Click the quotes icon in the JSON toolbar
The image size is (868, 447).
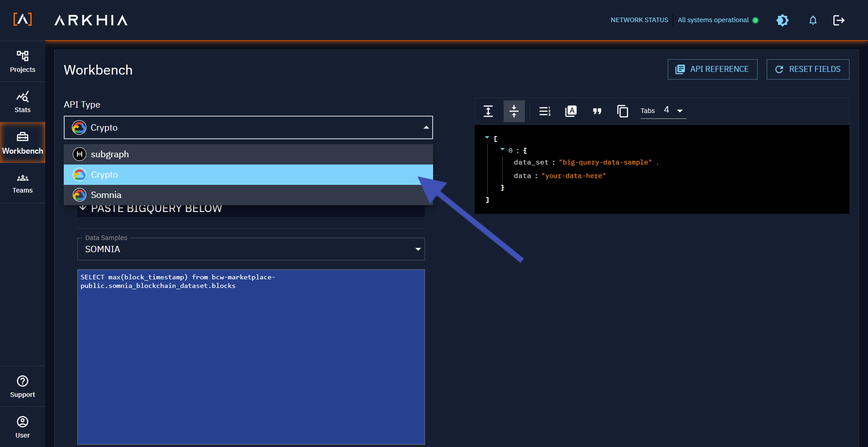[597, 111]
